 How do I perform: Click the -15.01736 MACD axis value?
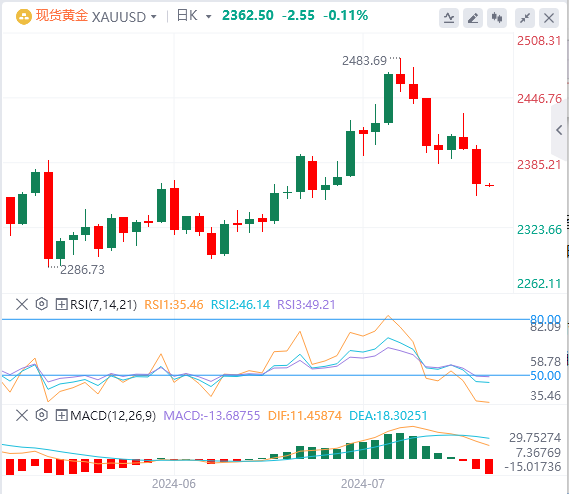(x=533, y=466)
